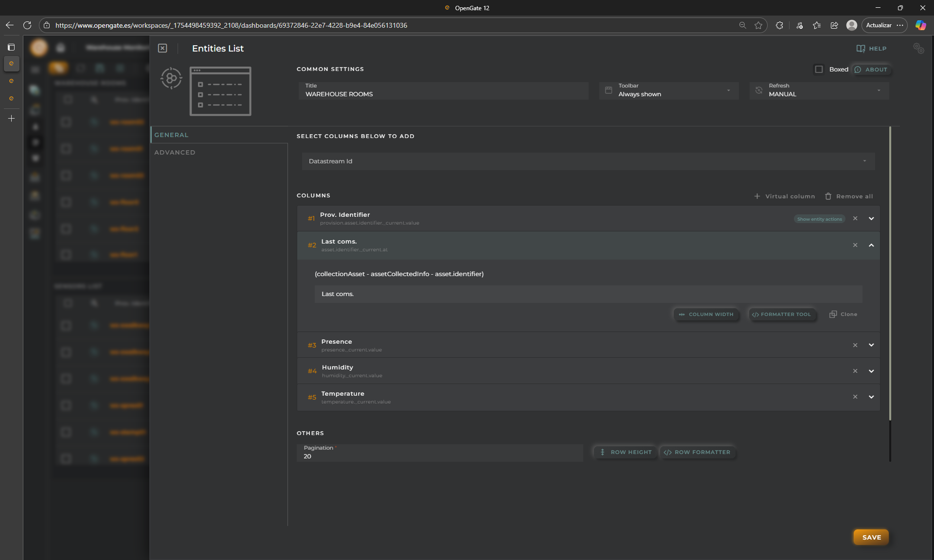Screen dimensions: 934x560
Task: Click the ROW HEIGHT button
Action: tap(626, 453)
